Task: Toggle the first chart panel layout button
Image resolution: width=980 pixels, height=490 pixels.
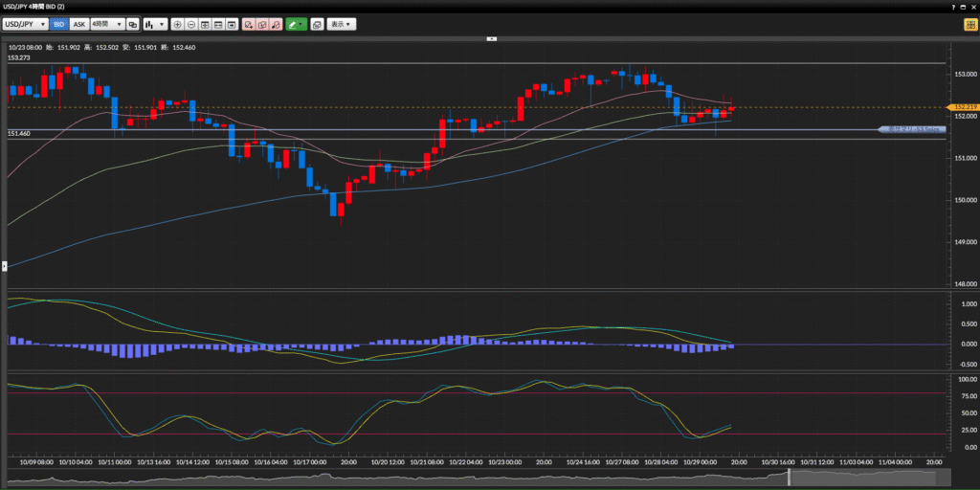Action: pyautogui.click(x=205, y=24)
